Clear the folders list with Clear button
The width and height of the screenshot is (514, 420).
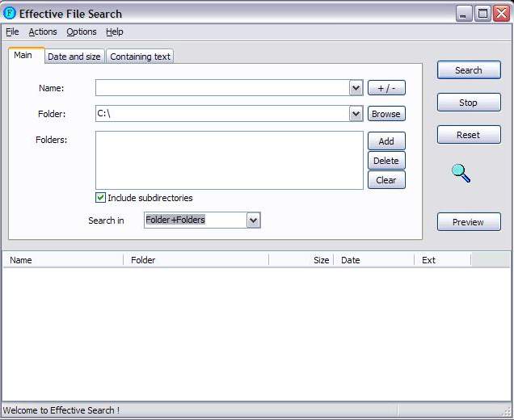(x=386, y=180)
